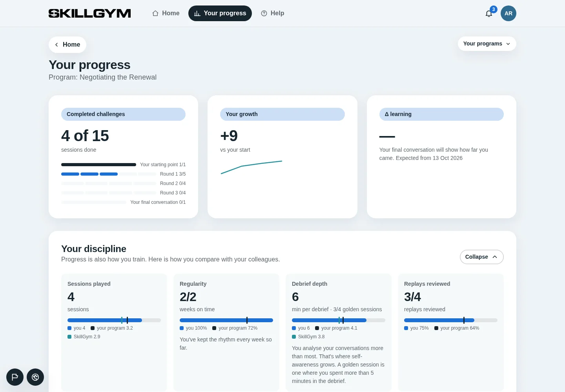Click the Replays reviewed progress bar

pos(451,320)
